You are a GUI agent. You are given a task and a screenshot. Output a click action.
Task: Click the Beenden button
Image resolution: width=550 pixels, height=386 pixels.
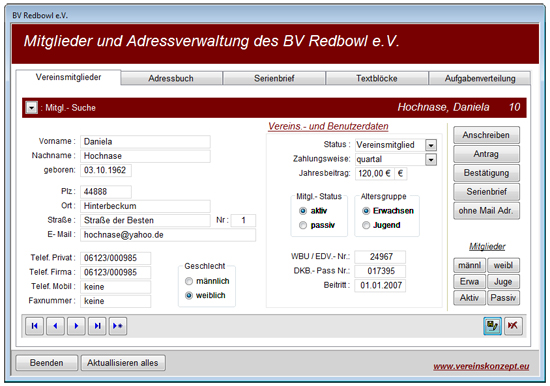46,363
